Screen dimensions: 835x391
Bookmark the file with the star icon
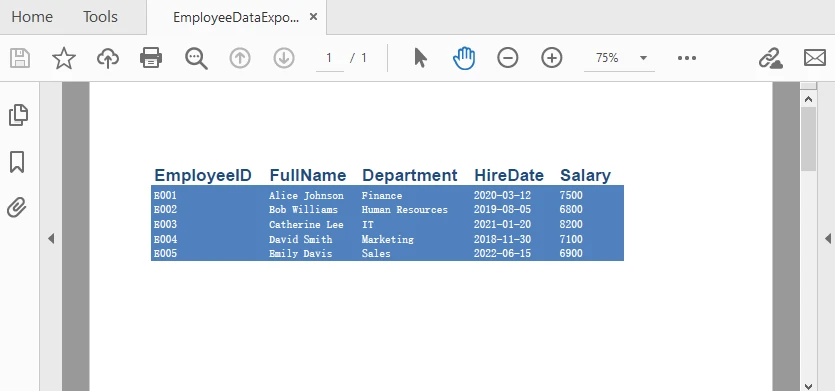(x=64, y=58)
